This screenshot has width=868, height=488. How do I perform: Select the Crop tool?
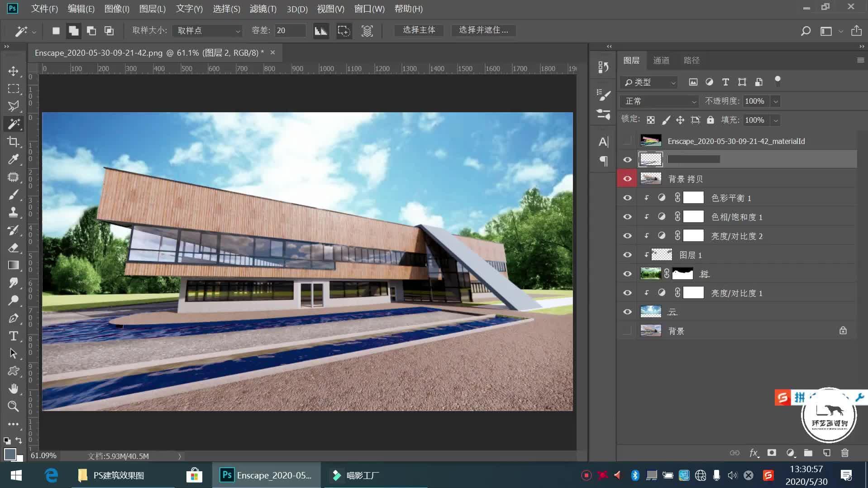coord(13,142)
